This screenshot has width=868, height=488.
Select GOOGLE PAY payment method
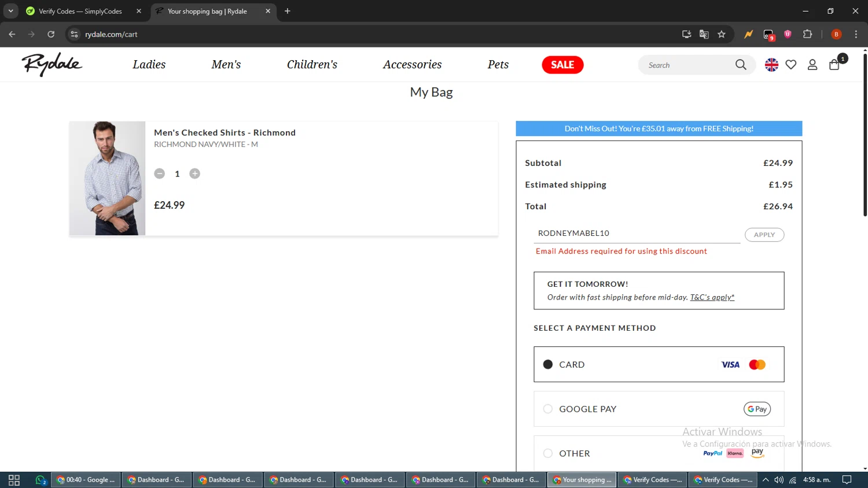[659, 409]
